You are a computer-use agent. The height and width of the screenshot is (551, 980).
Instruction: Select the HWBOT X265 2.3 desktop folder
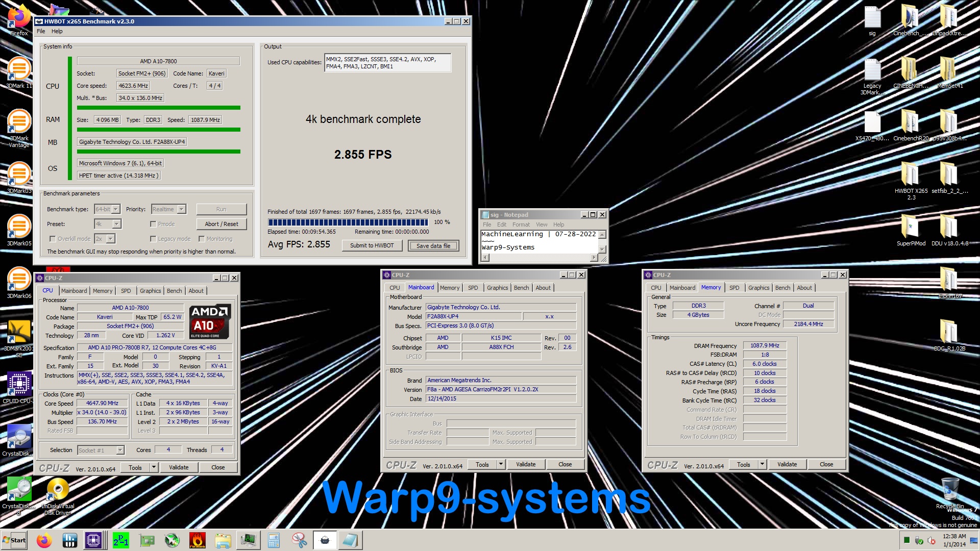tap(911, 180)
